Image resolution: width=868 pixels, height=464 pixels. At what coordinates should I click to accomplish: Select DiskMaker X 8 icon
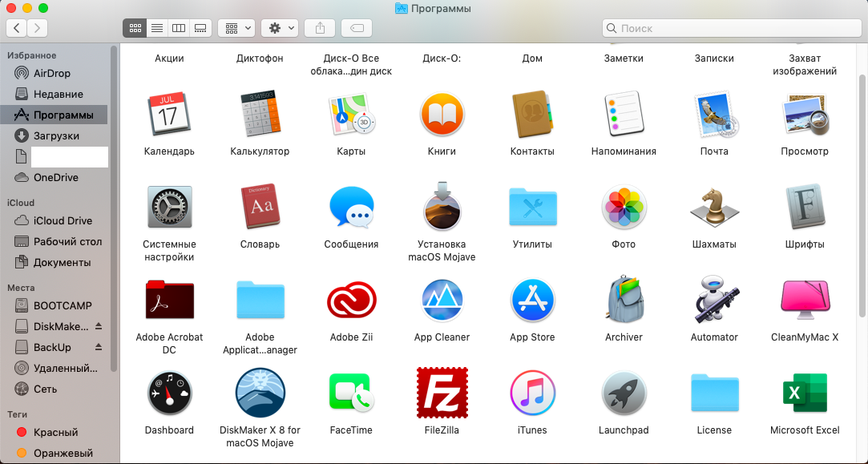260,393
